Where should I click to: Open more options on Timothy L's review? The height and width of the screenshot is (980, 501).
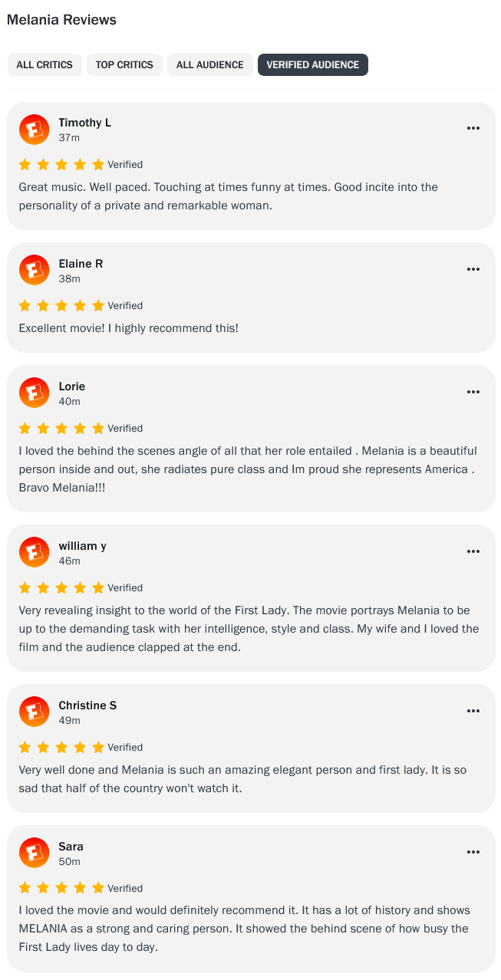point(473,128)
